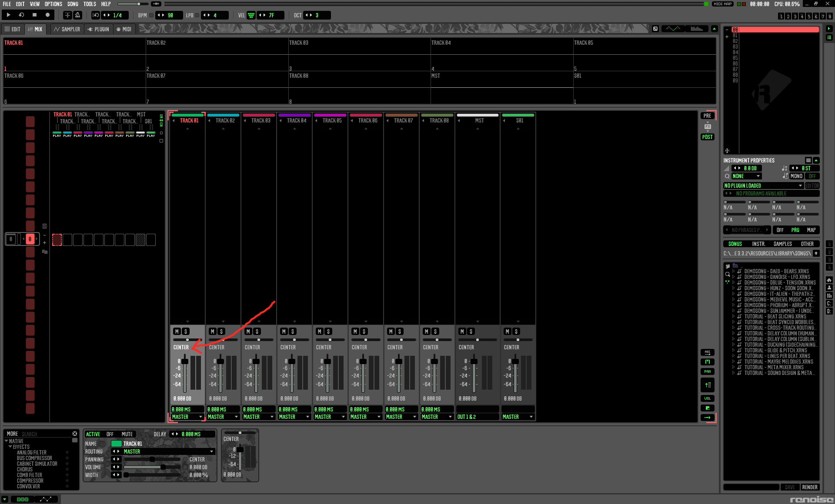Open the instrument quantize NONE dropdown
This screenshot has width=835, height=504.
pos(746,176)
